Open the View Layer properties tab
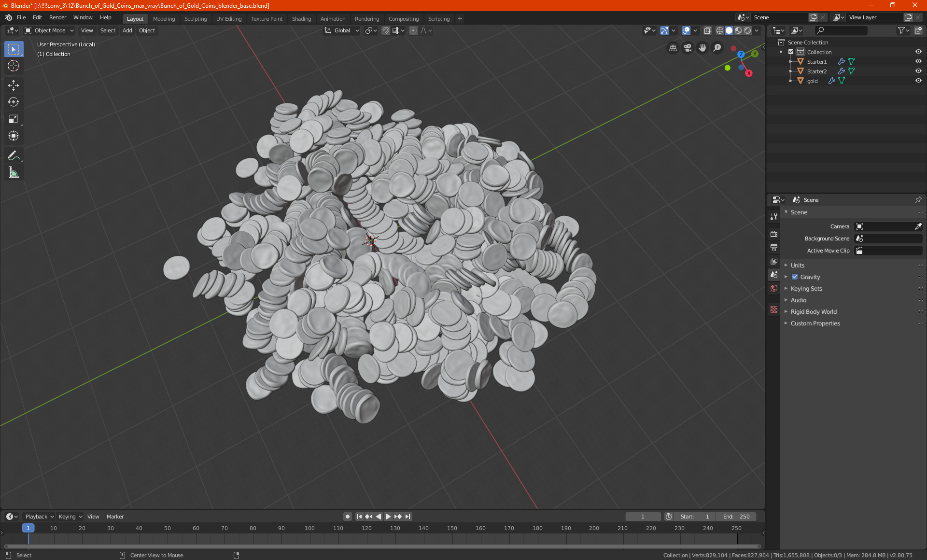This screenshot has height=560, width=927. coord(774,261)
